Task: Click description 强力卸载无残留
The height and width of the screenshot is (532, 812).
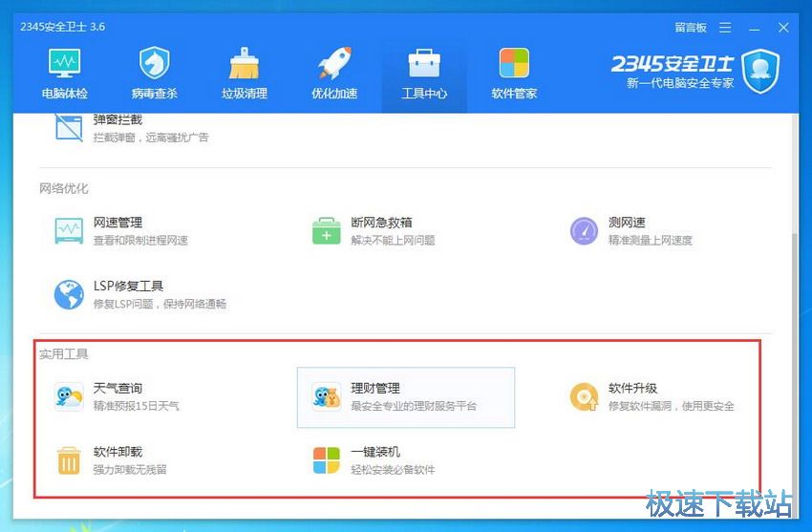Action: coord(130,469)
